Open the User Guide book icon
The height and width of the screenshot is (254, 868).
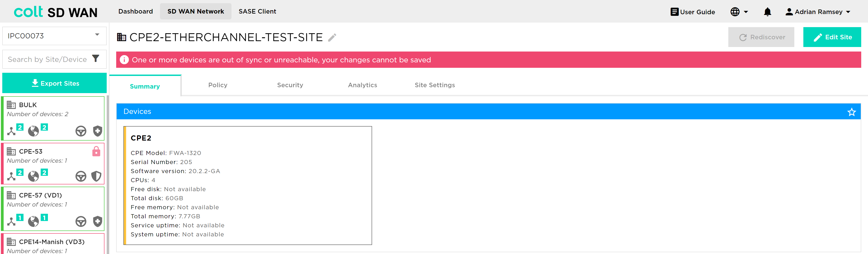coord(674,12)
